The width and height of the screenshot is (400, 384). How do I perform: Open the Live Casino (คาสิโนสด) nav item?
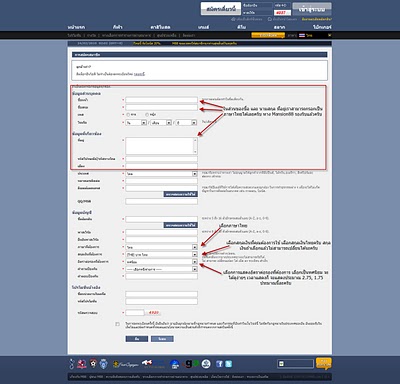pyautogui.click(x=160, y=27)
